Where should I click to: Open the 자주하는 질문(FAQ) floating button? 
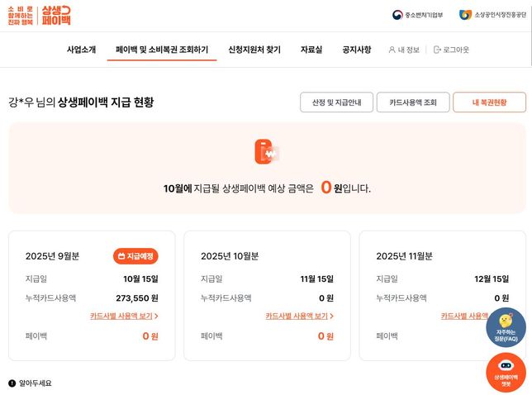pos(506,328)
